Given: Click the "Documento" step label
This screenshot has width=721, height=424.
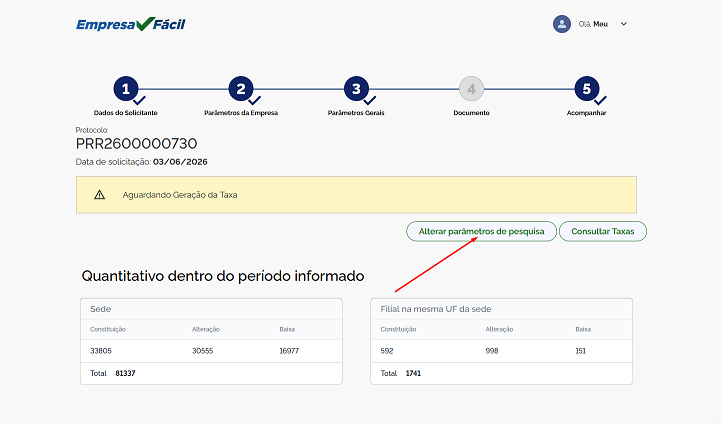Looking at the screenshot, I should [x=471, y=113].
